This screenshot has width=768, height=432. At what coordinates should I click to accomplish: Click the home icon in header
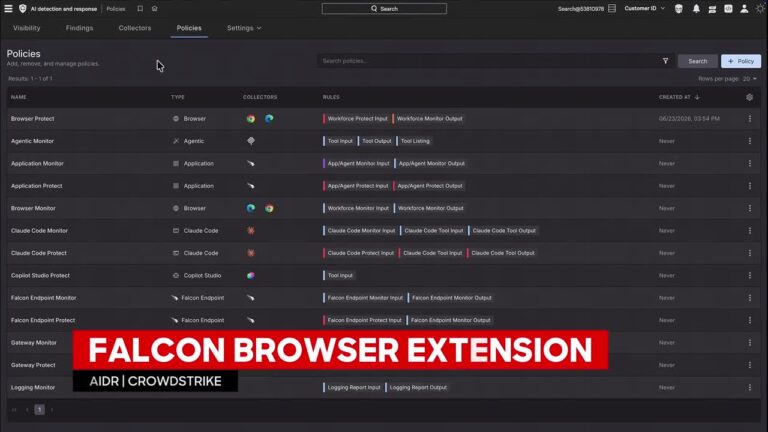click(154, 9)
